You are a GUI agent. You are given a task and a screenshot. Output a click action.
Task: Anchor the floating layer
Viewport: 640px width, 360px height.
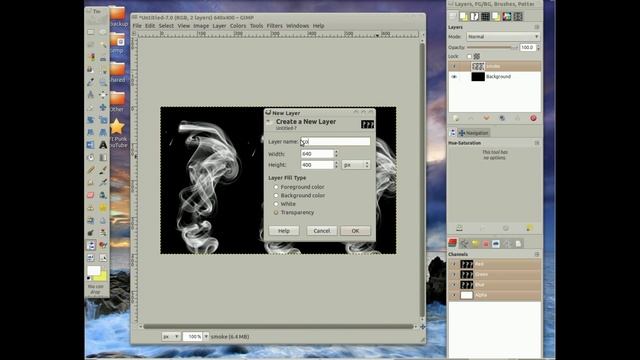pos(518,118)
